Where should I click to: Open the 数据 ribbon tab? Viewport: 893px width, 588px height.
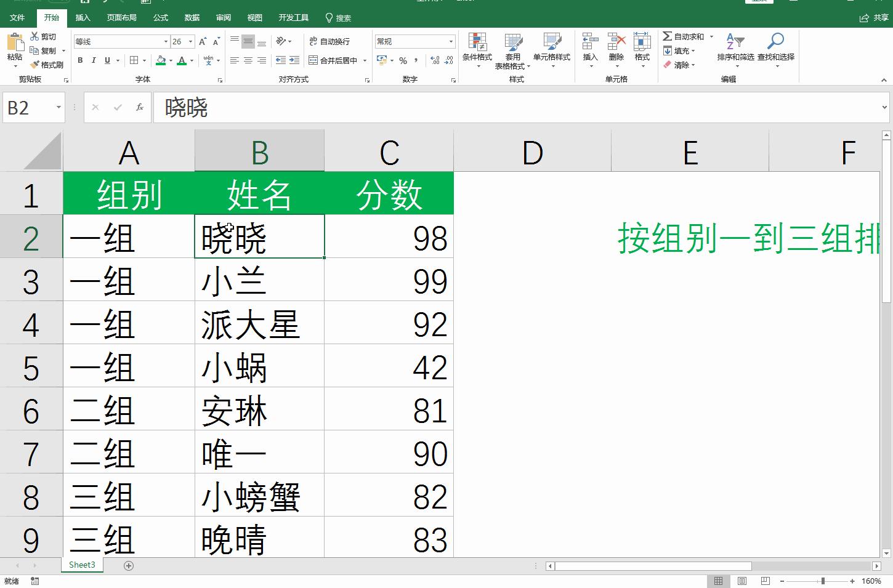[192, 18]
